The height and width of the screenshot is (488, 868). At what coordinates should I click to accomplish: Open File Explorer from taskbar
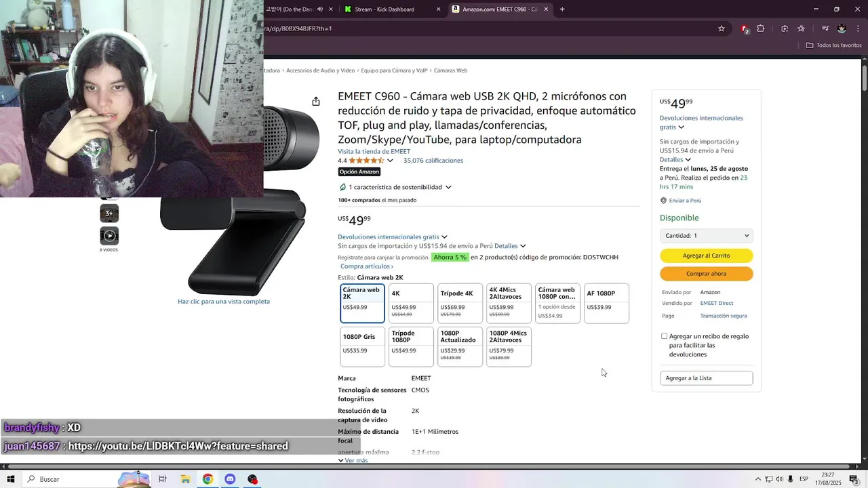coord(185,479)
